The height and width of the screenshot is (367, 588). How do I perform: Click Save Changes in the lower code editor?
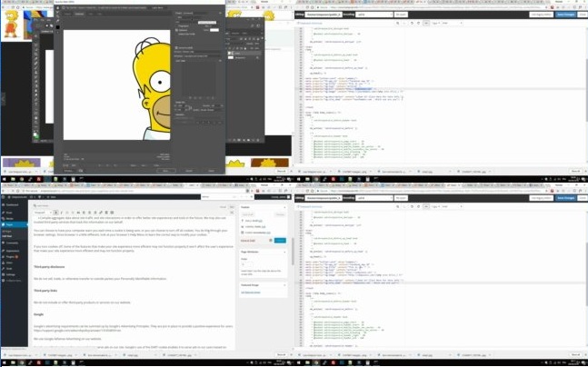[x=566, y=198]
